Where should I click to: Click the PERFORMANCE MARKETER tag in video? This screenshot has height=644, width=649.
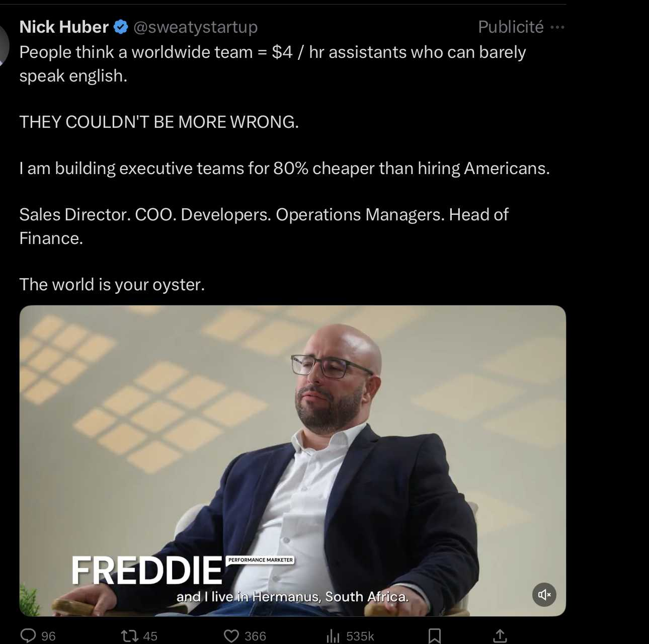[x=260, y=559]
